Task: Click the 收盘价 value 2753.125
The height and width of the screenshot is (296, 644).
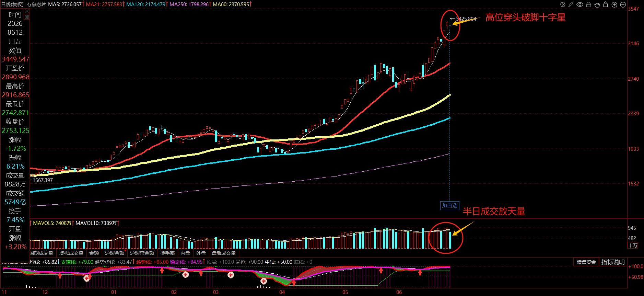Action: click(15, 130)
